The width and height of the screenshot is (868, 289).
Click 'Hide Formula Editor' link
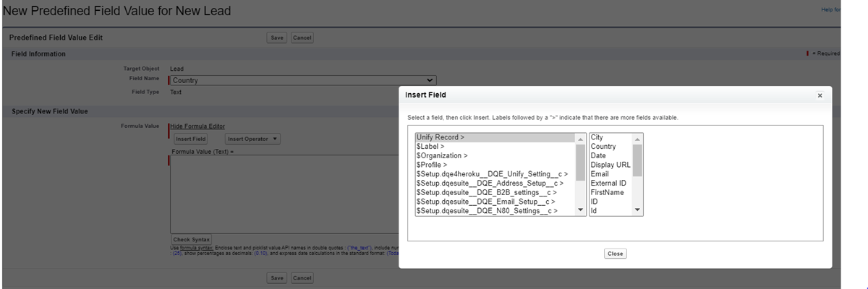(x=197, y=126)
